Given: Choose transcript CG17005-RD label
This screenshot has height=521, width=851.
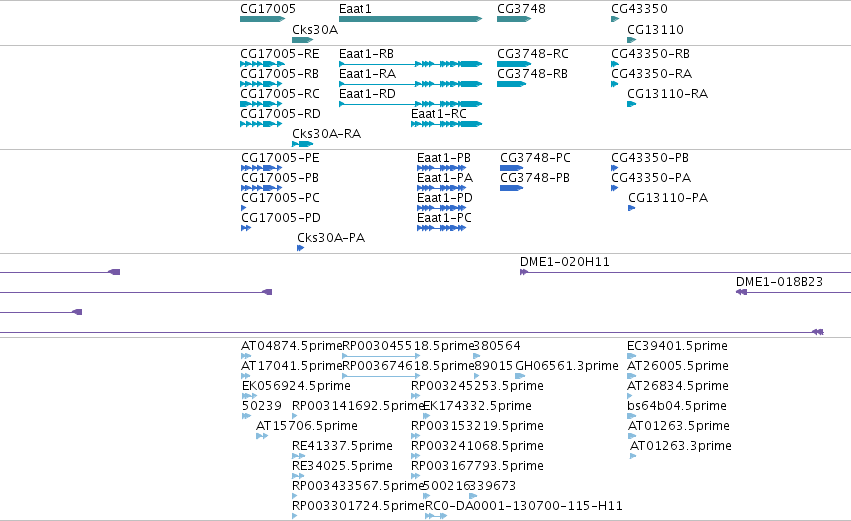Looking at the screenshot, I should click(x=281, y=114).
